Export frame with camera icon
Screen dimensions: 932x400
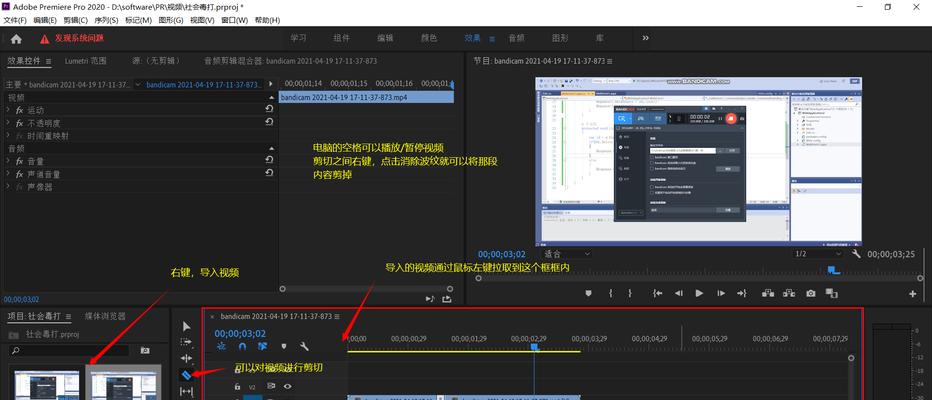click(811, 293)
